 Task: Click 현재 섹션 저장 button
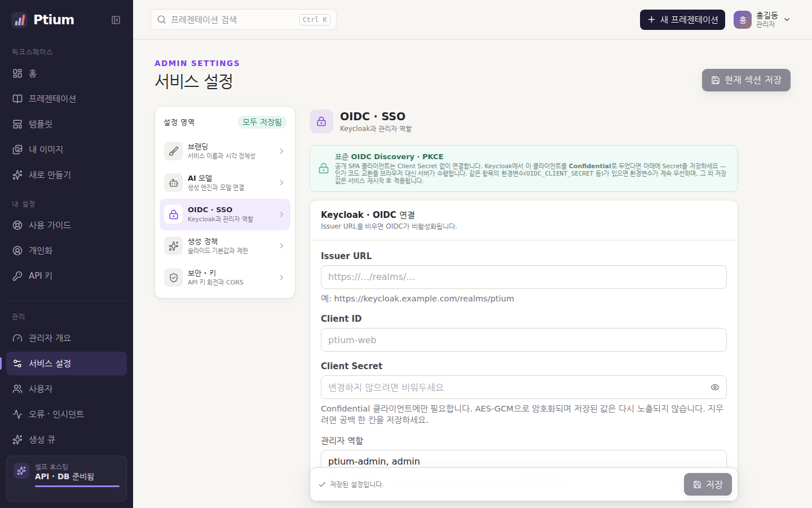pyautogui.click(x=746, y=80)
